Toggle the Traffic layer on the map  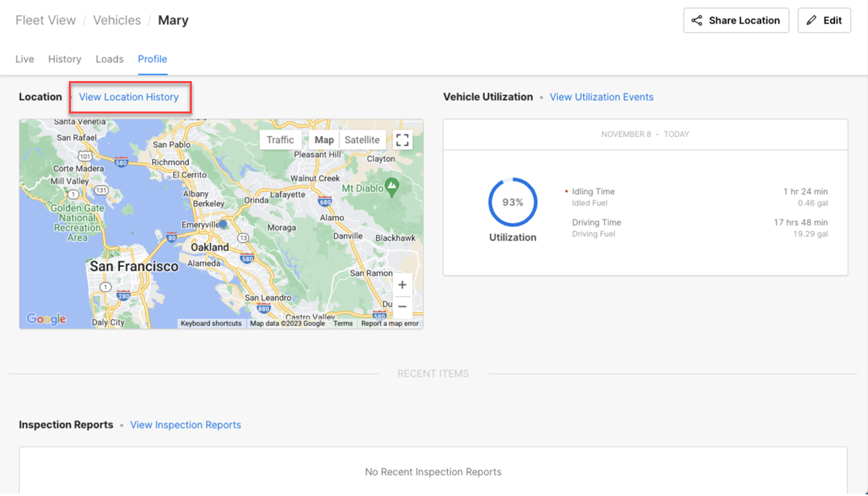pyautogui.click(x=281, y=139)
